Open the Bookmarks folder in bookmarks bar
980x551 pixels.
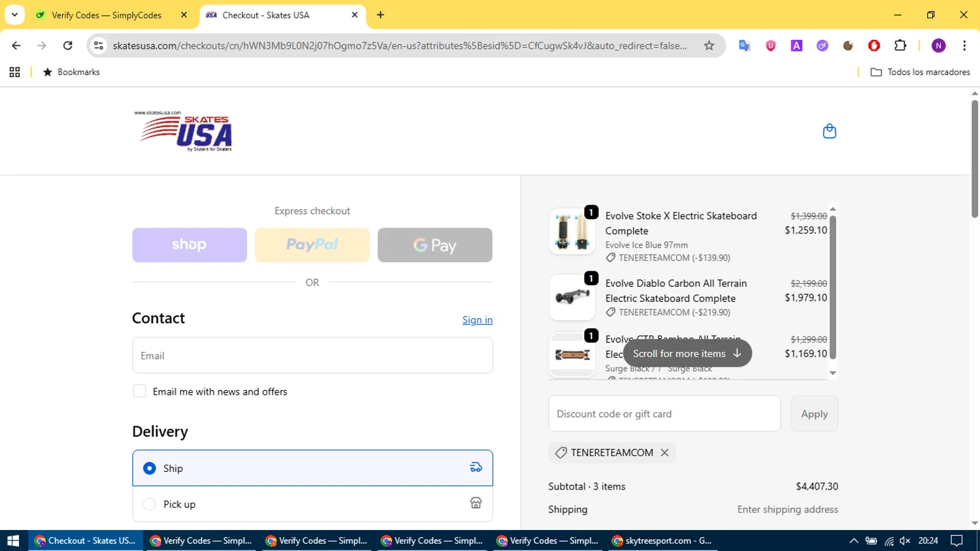click(71, 72)
